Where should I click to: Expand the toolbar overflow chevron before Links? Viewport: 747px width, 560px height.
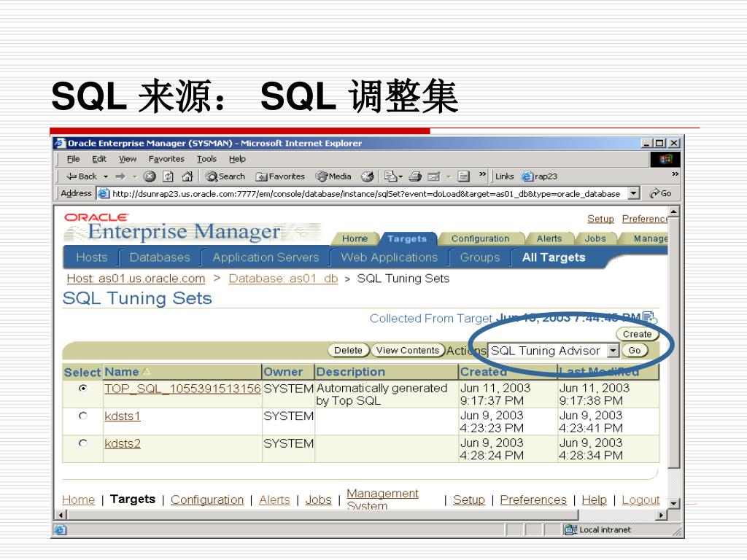(x=483, y=174)
